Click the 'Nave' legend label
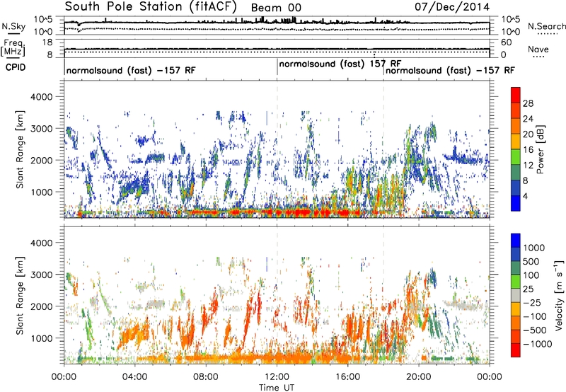This screenshot has height=392, width=566. pyautogui.click(x=538, y=49)
